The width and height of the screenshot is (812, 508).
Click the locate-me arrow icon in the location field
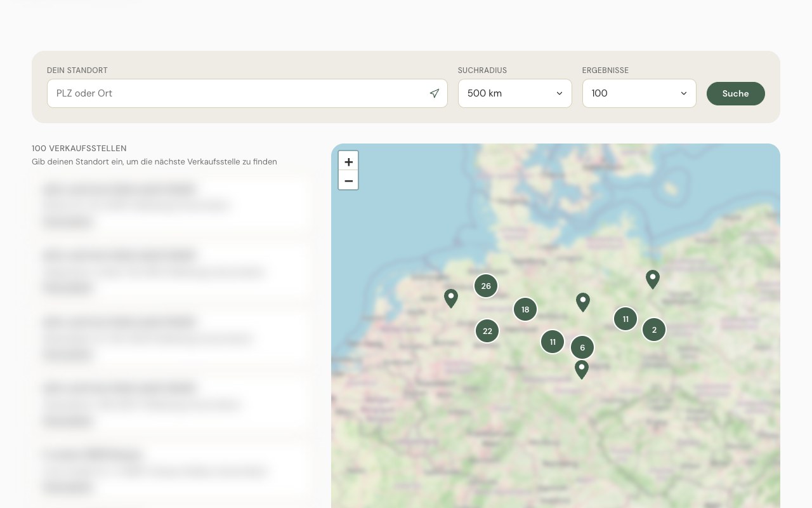435,93
